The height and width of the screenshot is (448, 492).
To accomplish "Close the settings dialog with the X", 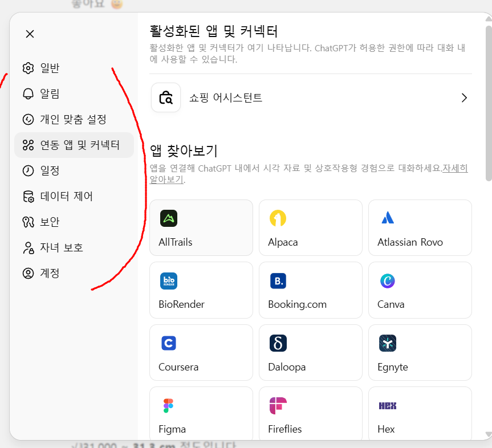I will pyautogui.click(x=30, y=34).
